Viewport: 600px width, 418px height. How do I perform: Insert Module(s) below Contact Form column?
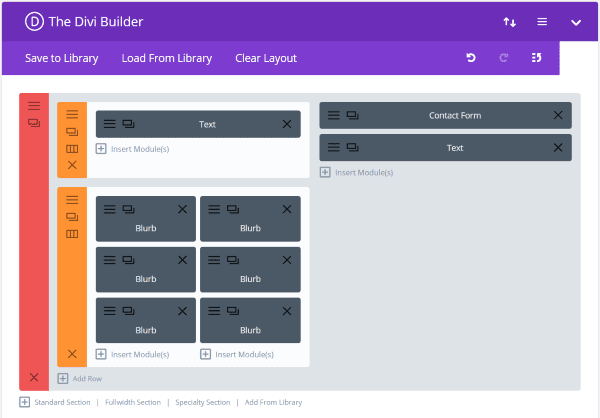356,172
